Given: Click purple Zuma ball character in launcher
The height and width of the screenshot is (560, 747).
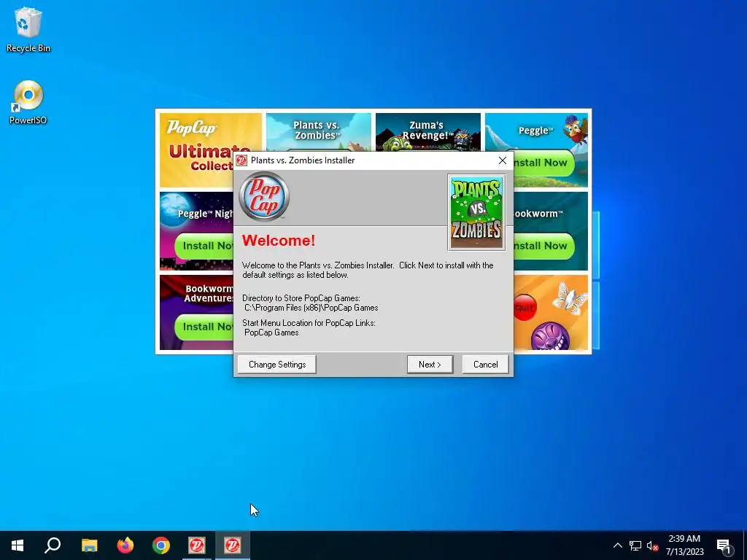Looking at the screenshot, I should click(x=550, y=336).
